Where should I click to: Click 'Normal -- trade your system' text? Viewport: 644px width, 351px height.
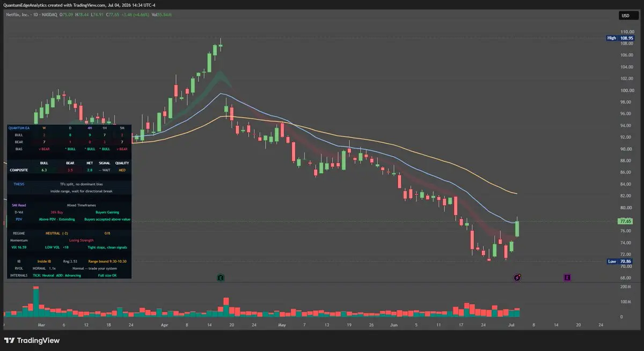pyautogui.click(x=94, y=268)
